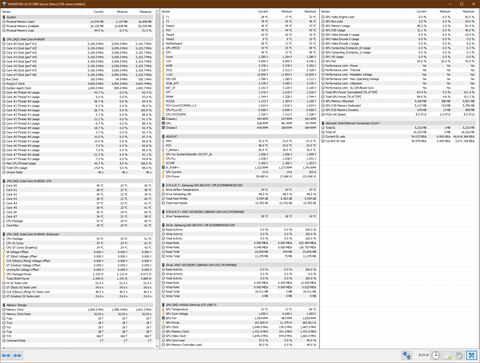This screenshot has height=363, width=480.
Task: Select the Total CPU Usage row
Action: (x=78, y=168)
